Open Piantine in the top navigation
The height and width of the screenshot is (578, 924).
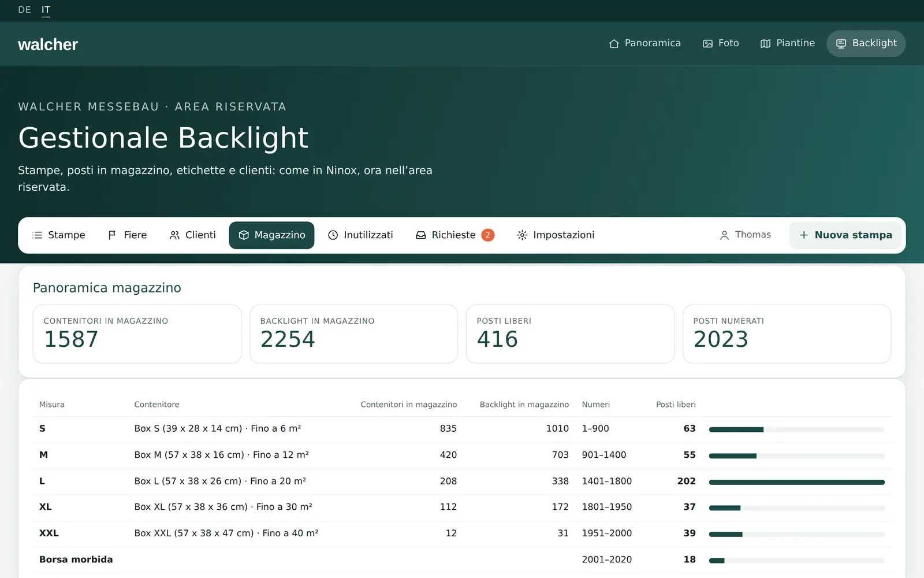[x=787, y=43]
